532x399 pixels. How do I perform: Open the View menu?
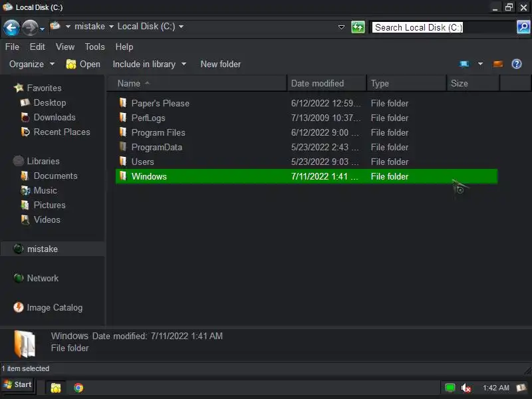tap(65, 47)
